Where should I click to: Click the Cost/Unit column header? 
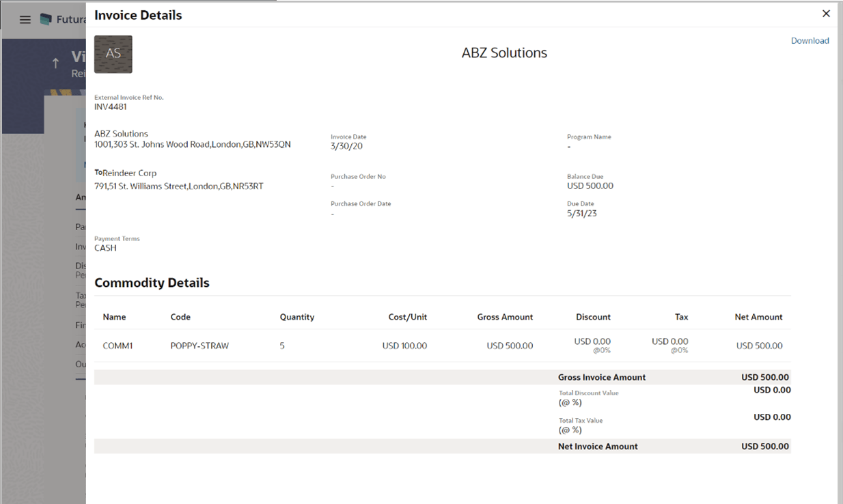click(x=408, y=317)
